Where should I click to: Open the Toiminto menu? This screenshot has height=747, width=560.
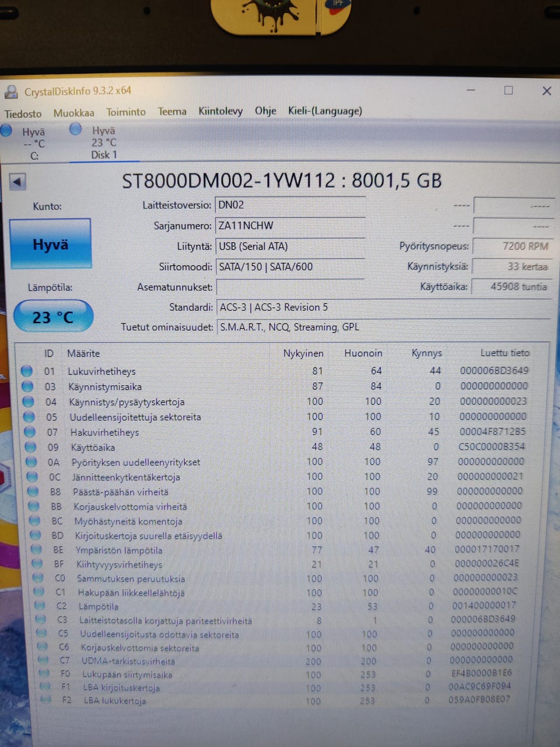click(126, 112)
